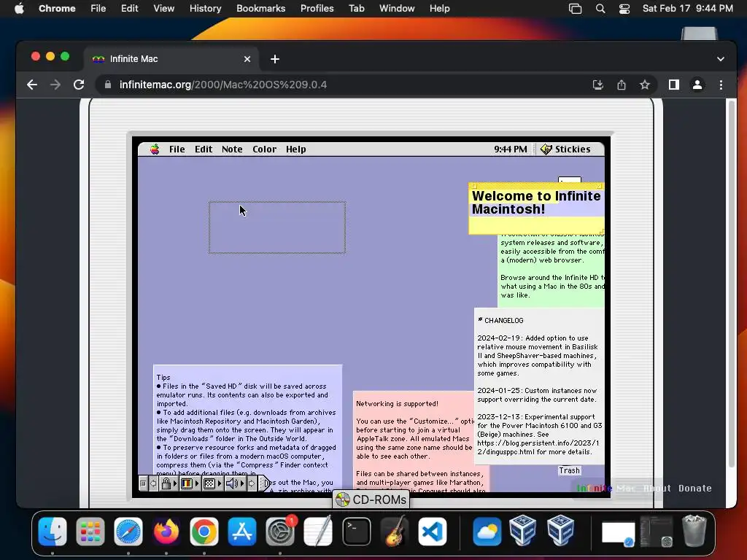The image size is (747, 560).
Task: Click the Control Strip left scroll arrow
Action: tap(153, 483)
